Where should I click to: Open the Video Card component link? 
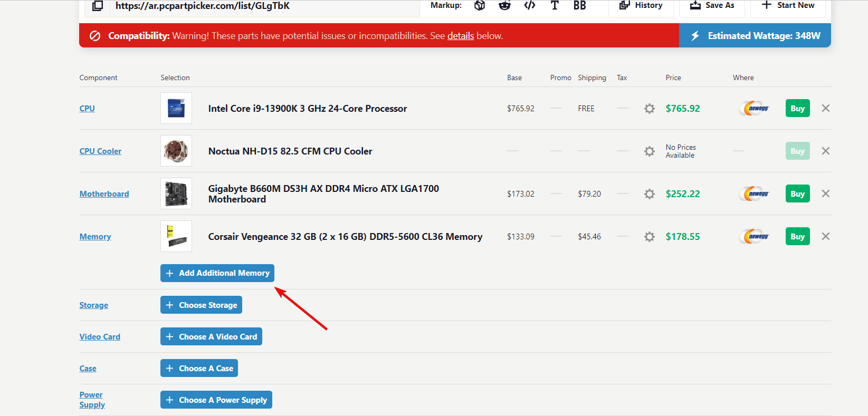100,337
